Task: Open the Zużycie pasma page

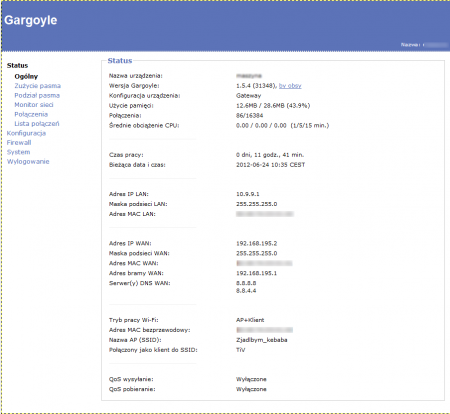Action: pyautogui.click(x=37, y=86)
